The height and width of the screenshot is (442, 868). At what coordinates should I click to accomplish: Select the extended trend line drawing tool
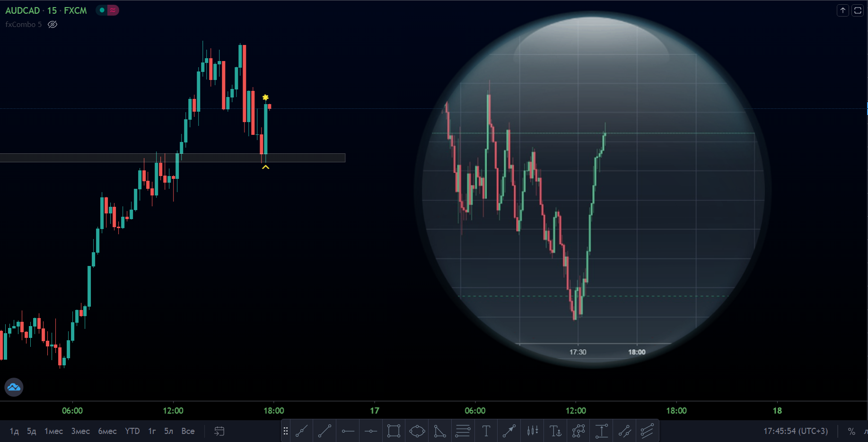point(301,431)
